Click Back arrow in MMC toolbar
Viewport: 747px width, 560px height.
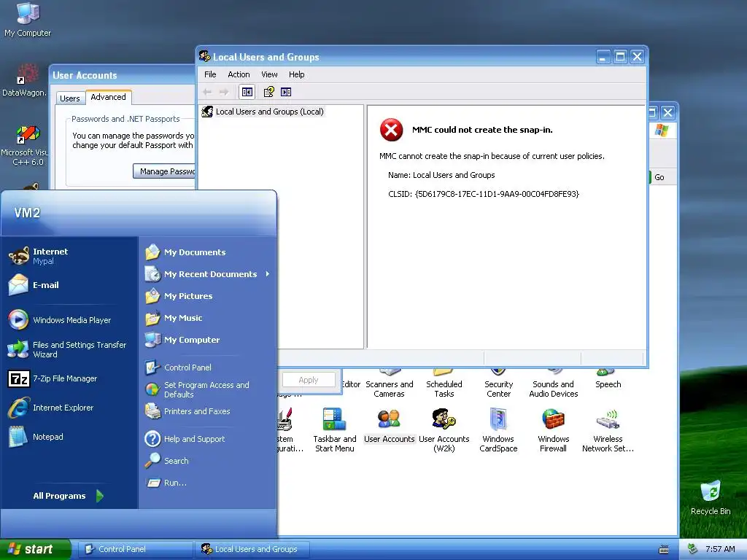pyautogui.click(x=207, y=92)
